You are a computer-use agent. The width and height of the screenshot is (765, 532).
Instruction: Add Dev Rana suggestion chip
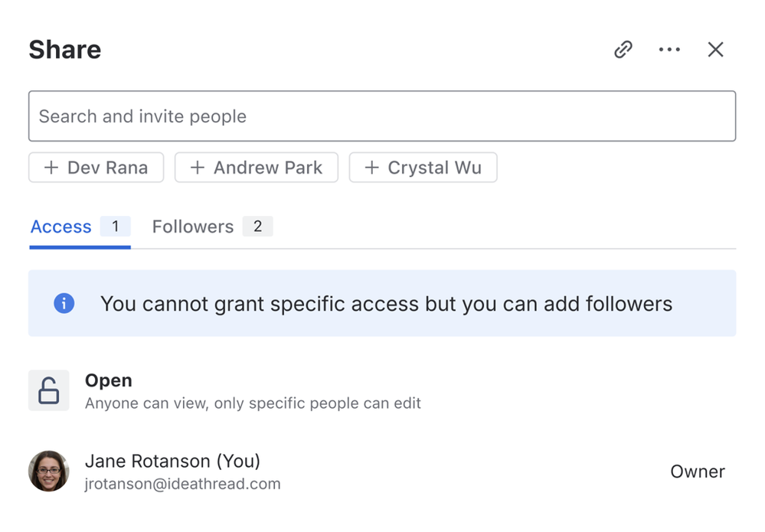click(x=96, y=168)
